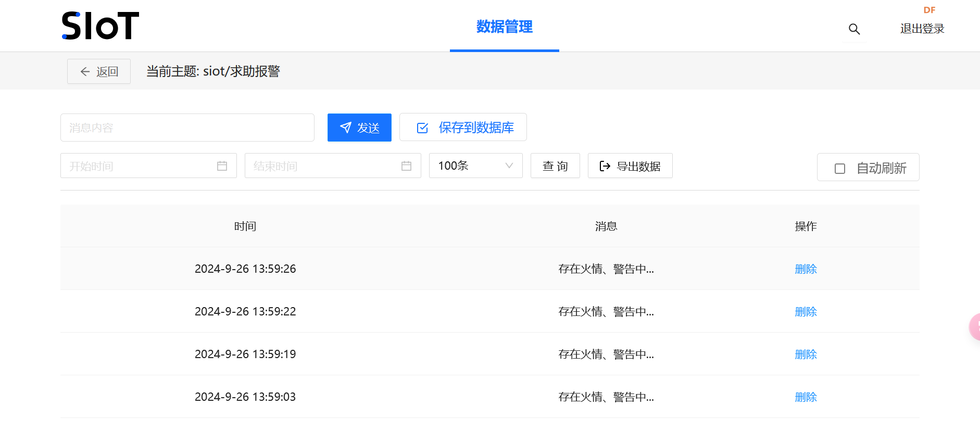Click message text in 13:59:19 row
The height and width of the screenshot is (431, 980).
606,354
